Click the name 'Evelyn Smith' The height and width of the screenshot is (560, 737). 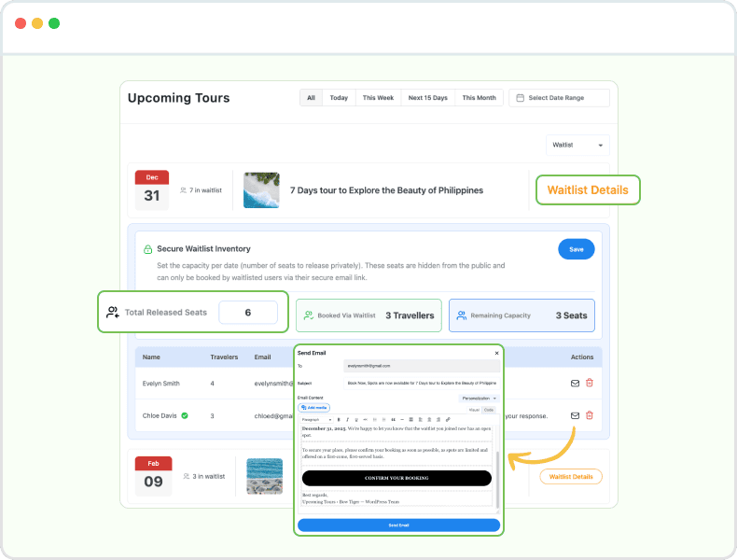click(x=161, y=384)
